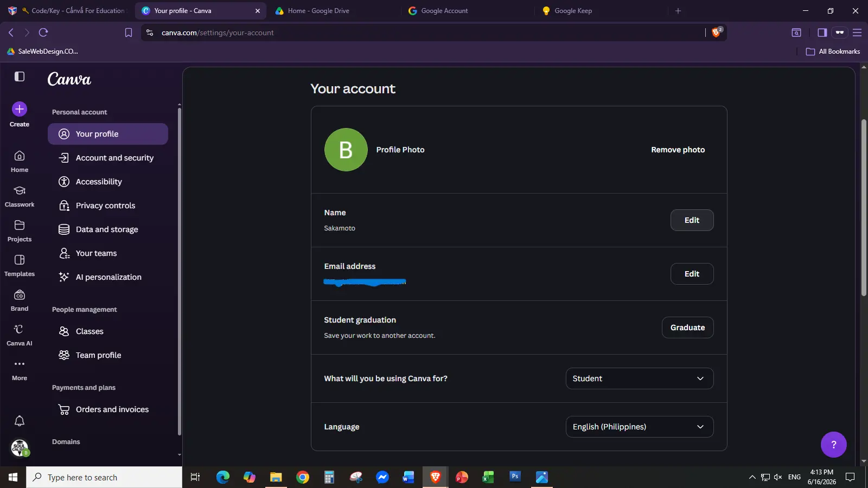The width and height of the screenshot is (868, 488).
Task: Click the Windows taskbar search box
Action: [104, 477]
